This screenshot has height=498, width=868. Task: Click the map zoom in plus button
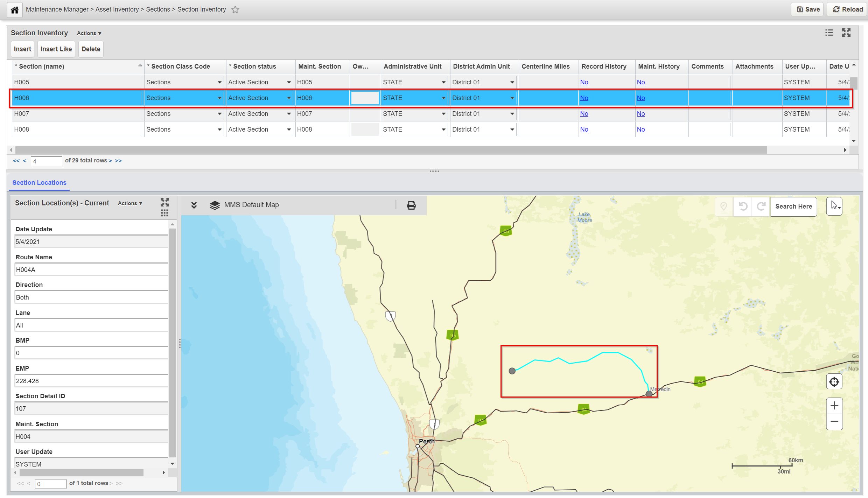834,406
